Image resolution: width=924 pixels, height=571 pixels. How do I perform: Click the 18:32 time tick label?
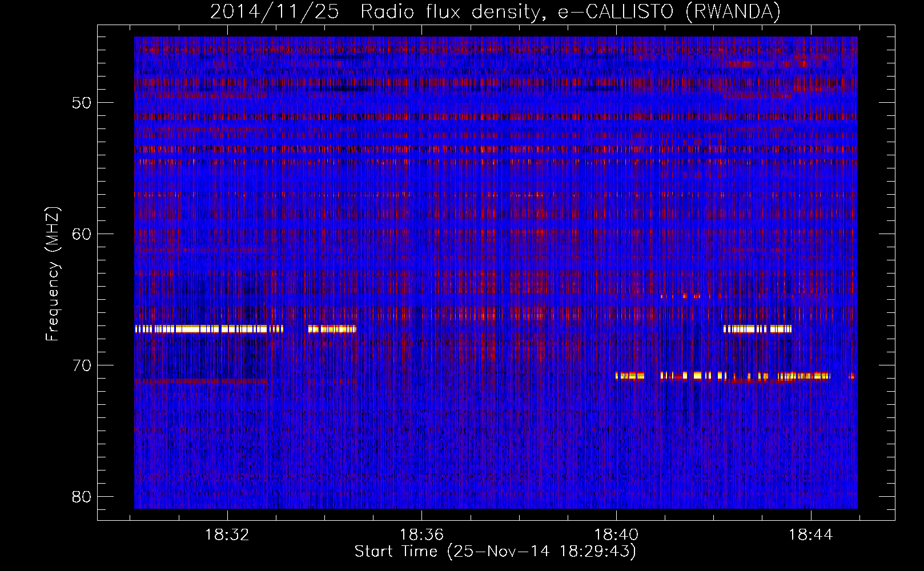227,535
